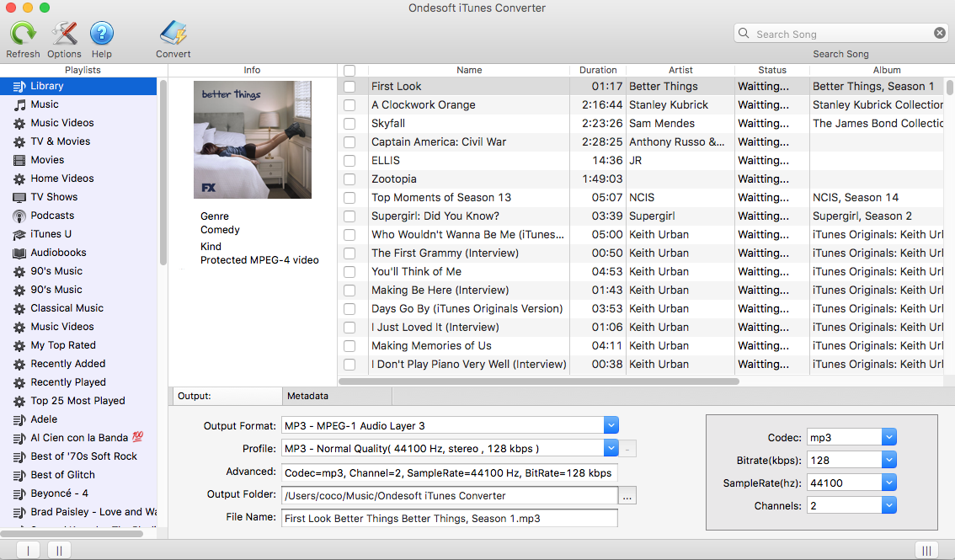This screenshot has width=955, height=560.
Task: Check the ELLIS row checkbox
Action: click(x=349, y=161)
